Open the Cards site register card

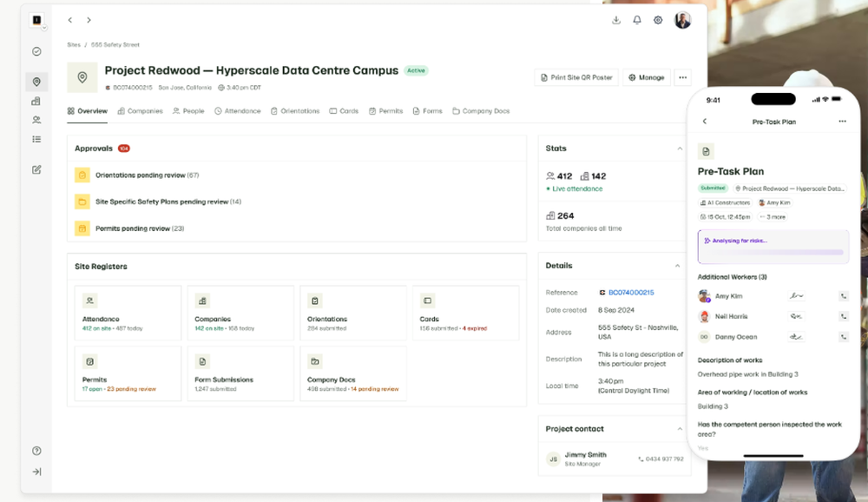coord(465,313)
